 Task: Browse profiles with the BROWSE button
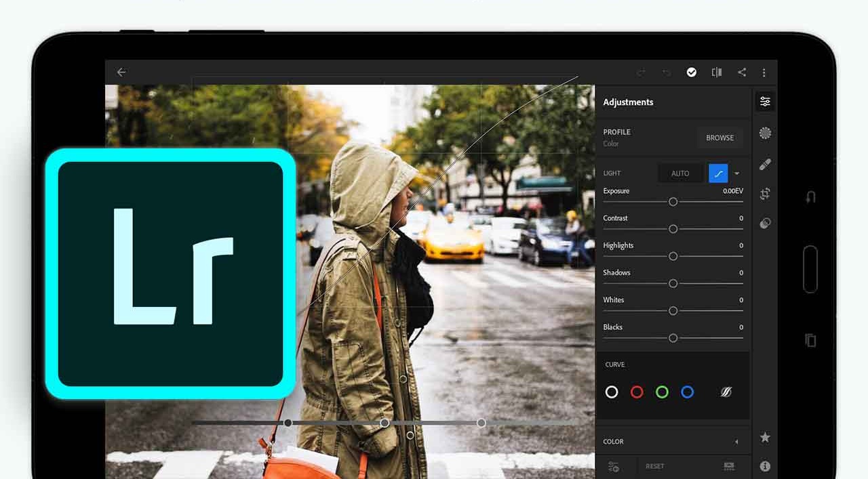(720, 138)
